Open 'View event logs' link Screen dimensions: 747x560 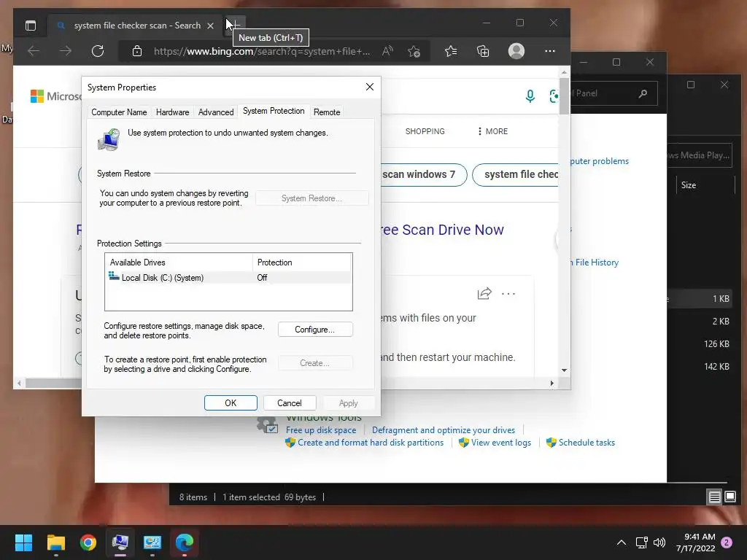click(500, 443)
